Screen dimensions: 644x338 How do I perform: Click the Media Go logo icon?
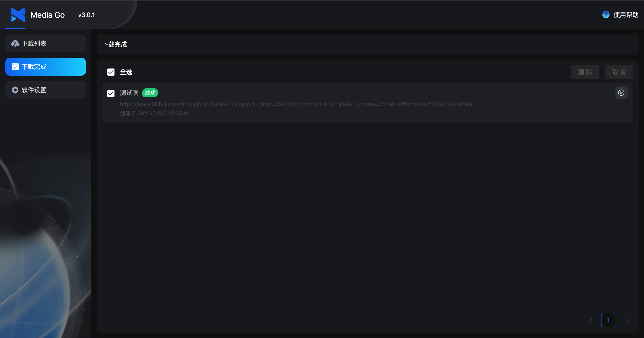tap(17, 15)
